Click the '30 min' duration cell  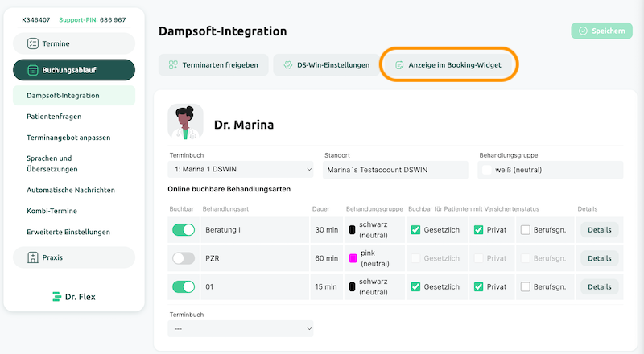point(327,230)
